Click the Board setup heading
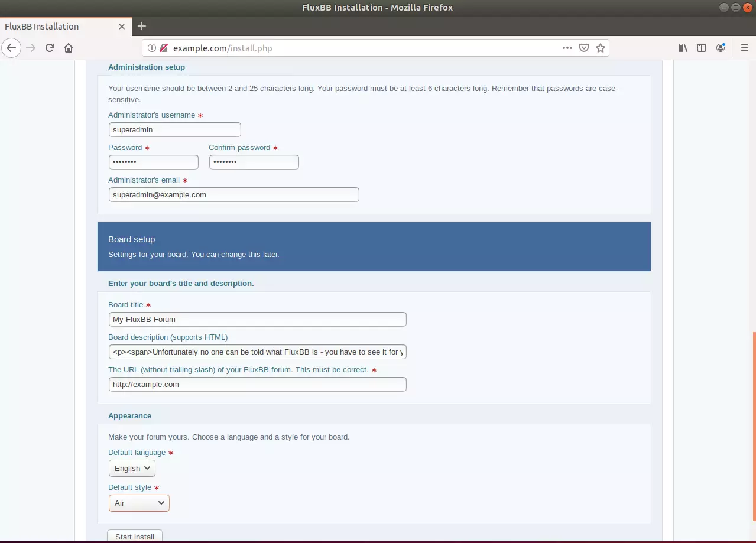756x543 pixels. [132, 239]
